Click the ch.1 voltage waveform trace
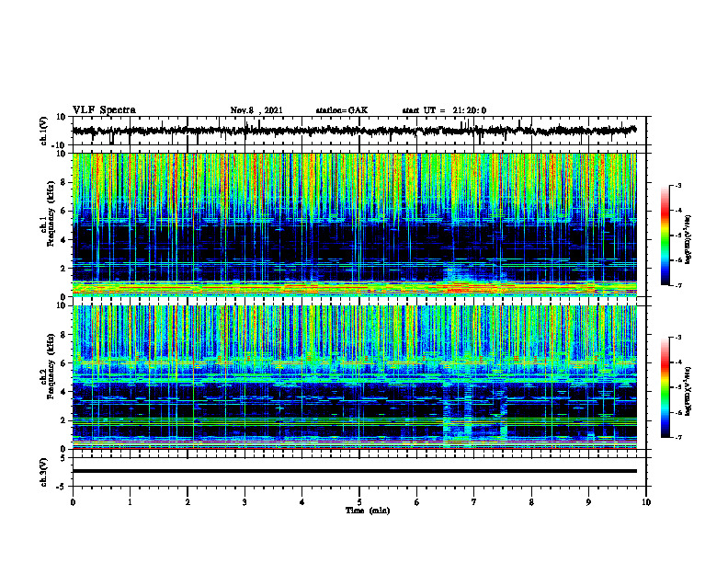The image size is (728, 563). pyautogui.click(x=354, y=131)
